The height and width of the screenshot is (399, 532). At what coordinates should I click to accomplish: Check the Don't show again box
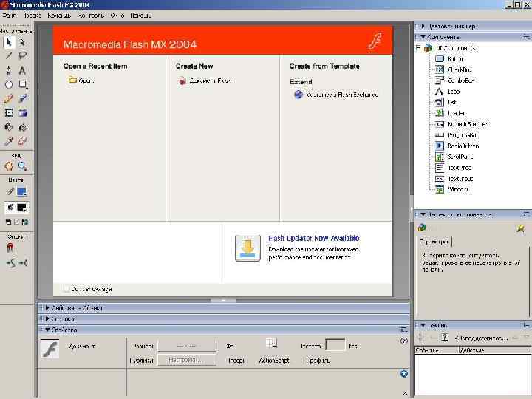(x=66, y=289)
